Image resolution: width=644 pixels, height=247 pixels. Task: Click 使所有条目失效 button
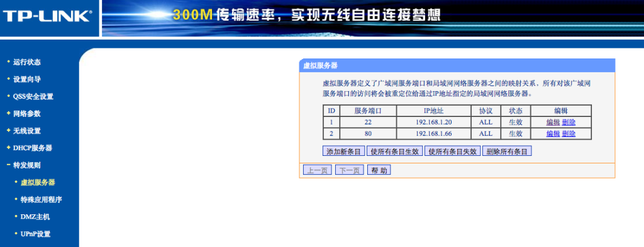(453, 151)
